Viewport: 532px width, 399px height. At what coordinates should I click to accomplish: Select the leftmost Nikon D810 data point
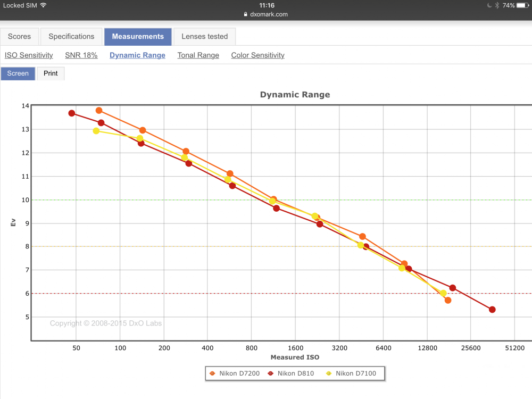pyautogui.click(x=72, y=113)
